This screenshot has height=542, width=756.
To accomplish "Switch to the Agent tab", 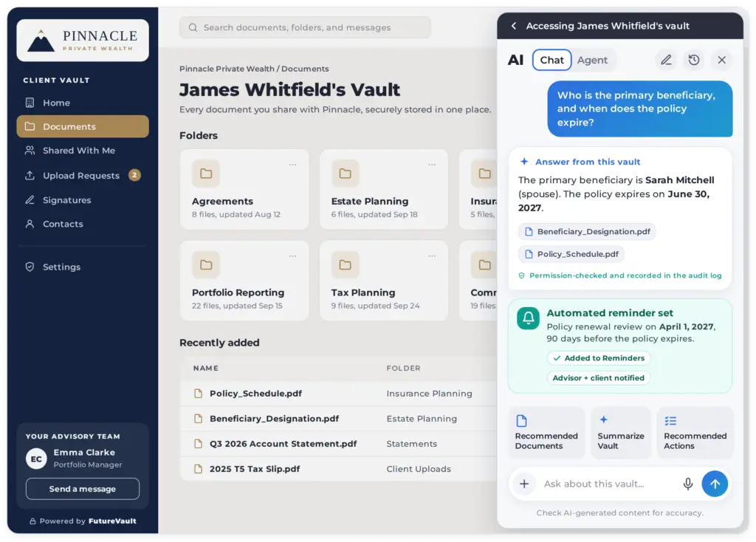I will (x=592, y=61).
